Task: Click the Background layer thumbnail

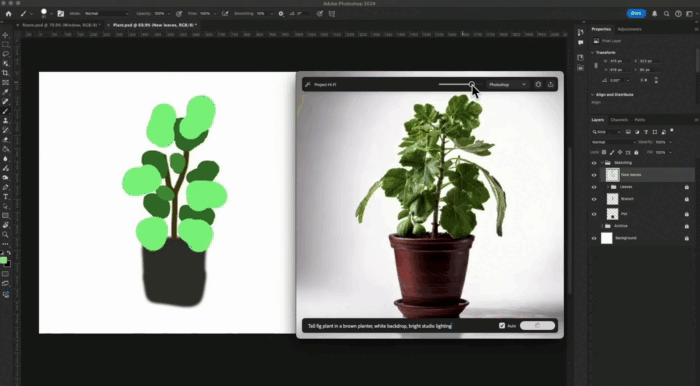Action: click(607, 238)
